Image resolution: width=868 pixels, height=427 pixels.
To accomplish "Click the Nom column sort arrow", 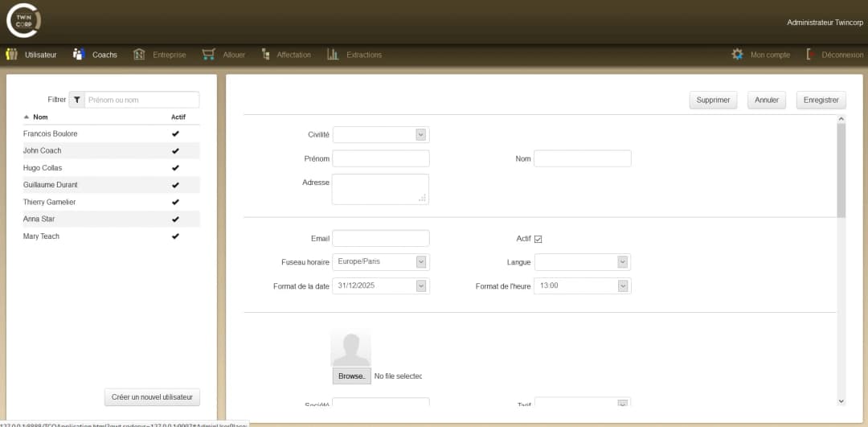I will [x=27, y=117].
